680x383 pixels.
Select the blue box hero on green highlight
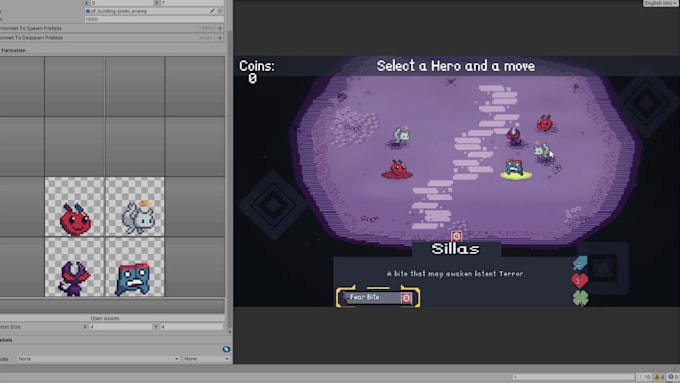(x=515, y=168)
